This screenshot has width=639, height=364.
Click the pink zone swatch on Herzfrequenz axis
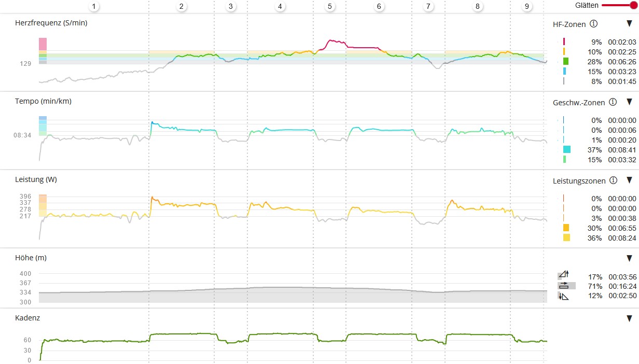pyautogui.click(x=43, y=44)
